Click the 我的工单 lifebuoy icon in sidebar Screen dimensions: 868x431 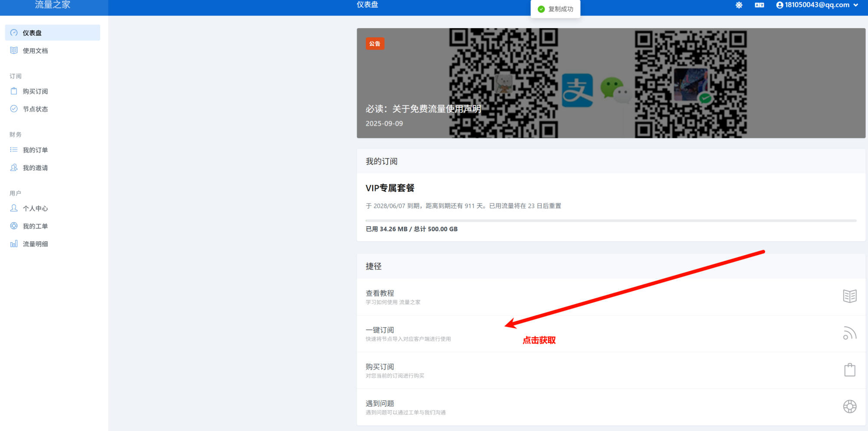coord(14,226)
